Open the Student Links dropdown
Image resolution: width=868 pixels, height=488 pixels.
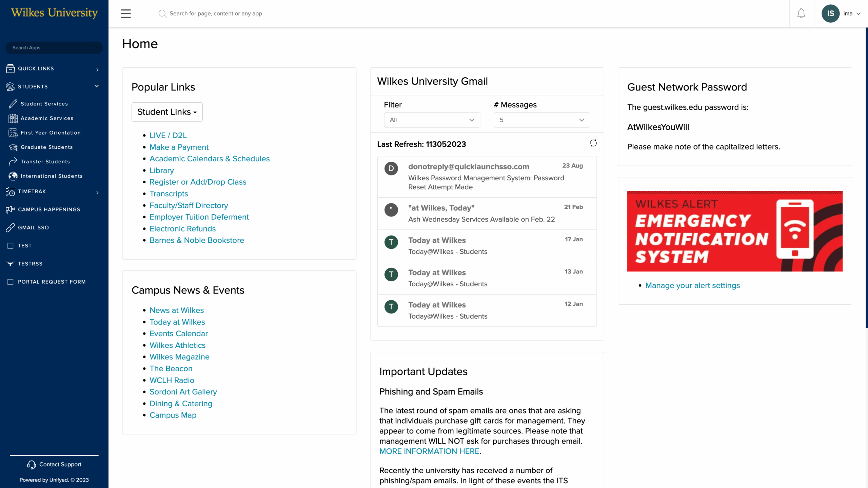click(167, 112)
